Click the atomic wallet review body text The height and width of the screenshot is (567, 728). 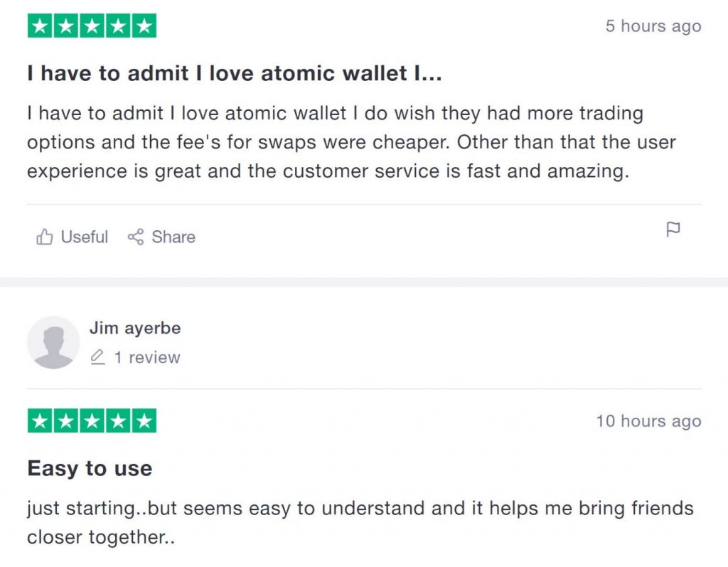pos(351,142)
